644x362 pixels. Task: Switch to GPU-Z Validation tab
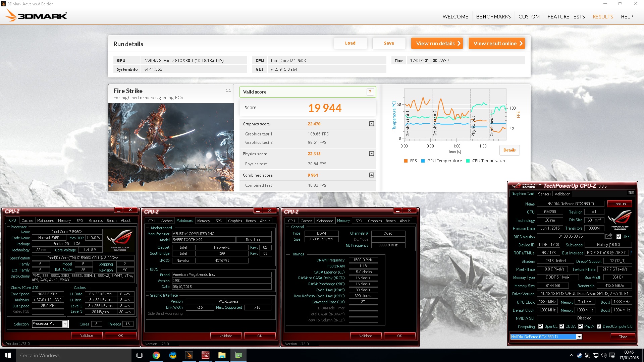(562, 194)
